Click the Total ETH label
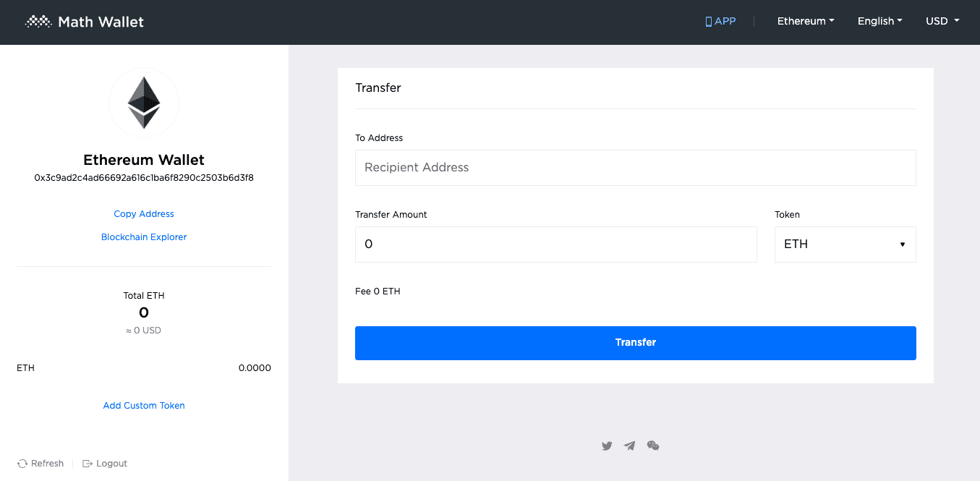This screenshot has width=980, height=481. pyautogui.click(x=144, y=296)
